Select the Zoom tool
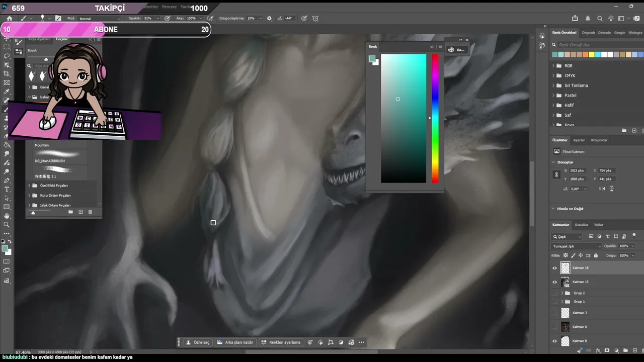Image resolution: width=644 pixels, height=362 pixels. [7, 225]
